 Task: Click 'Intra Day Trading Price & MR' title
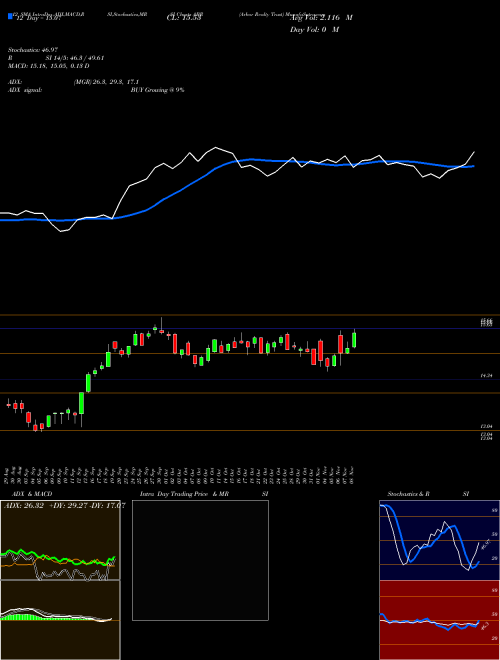coord(184,494)
